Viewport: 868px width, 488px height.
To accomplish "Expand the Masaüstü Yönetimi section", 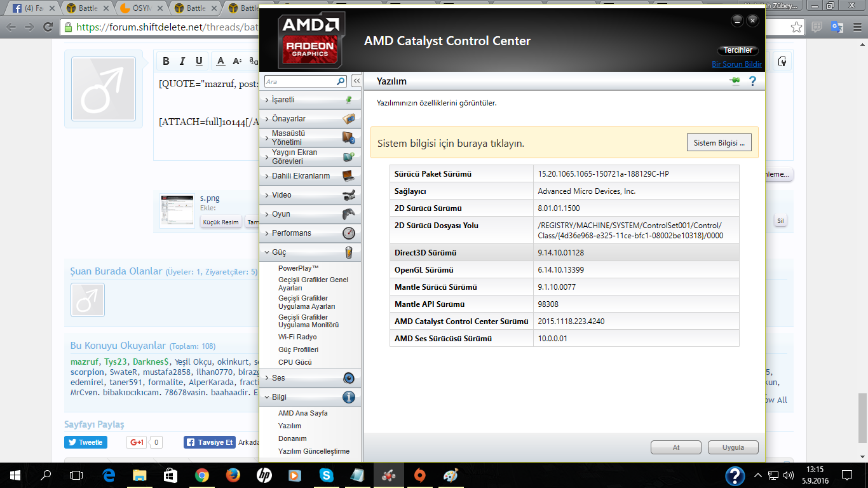I will [310, 138].
